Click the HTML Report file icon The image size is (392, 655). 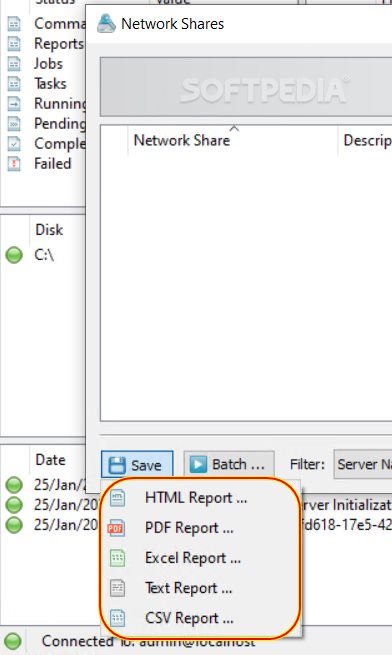coord(117,498)
